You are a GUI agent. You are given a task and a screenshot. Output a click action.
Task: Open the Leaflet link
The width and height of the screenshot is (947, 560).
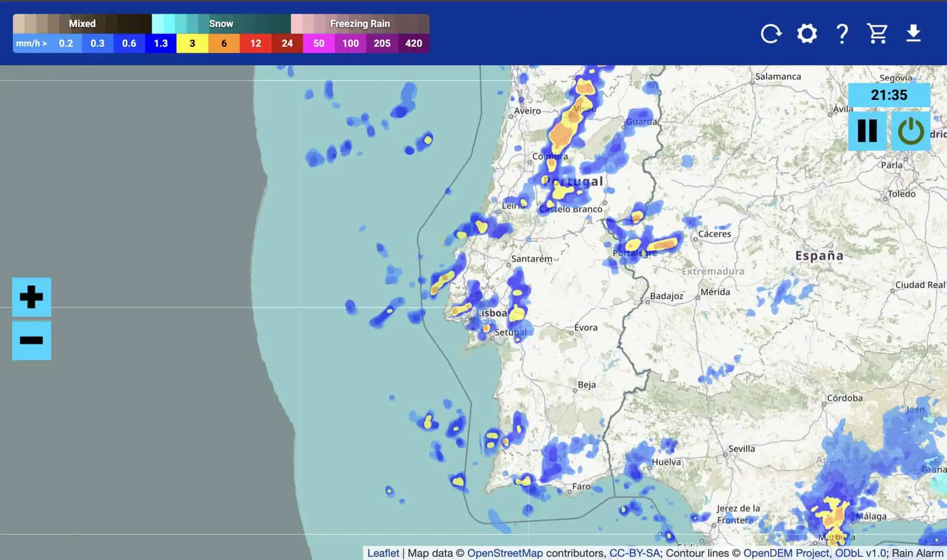(x=383, y=553)
